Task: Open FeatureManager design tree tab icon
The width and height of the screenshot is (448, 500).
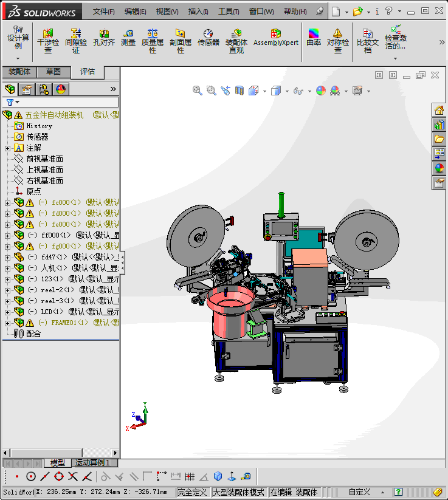Action: [10, 89]
